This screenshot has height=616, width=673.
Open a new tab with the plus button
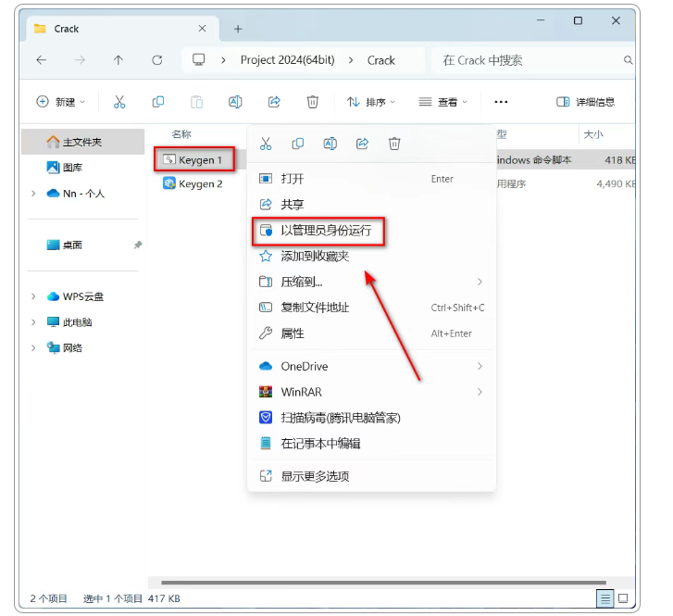tap(238, 29)
